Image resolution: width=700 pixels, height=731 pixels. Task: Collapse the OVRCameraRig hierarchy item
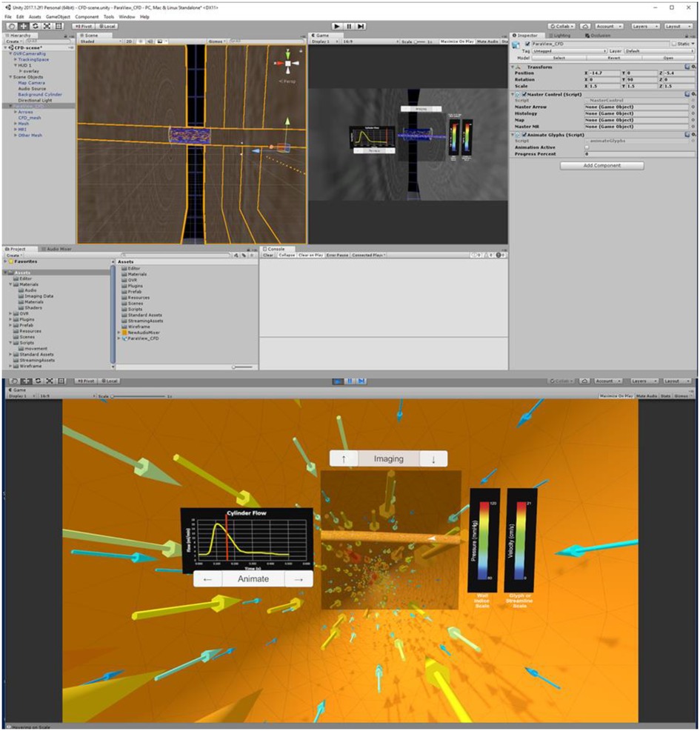click(10, 53)
